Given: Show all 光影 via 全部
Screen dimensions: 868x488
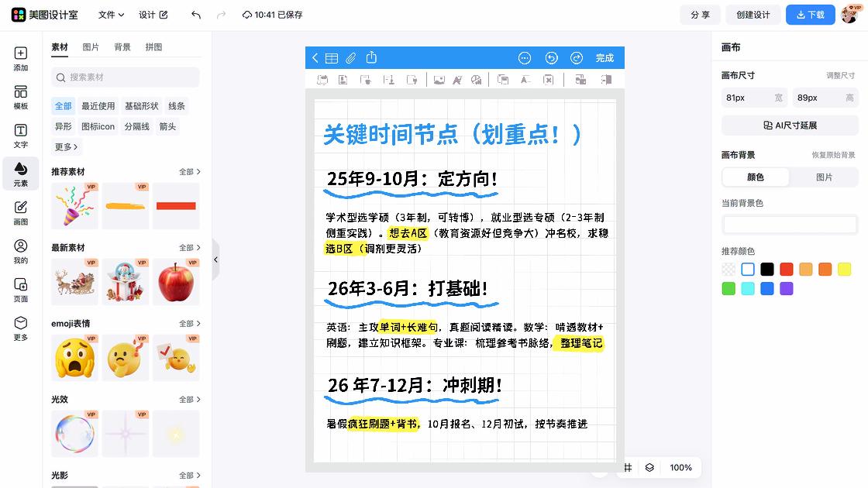Looking at the screenshot, I should 189,476.
